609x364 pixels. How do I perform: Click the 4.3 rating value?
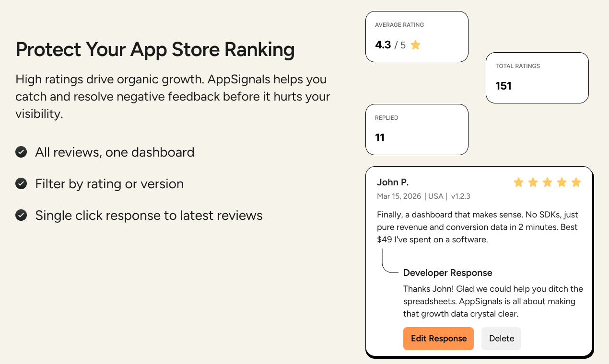click(383, 45)
